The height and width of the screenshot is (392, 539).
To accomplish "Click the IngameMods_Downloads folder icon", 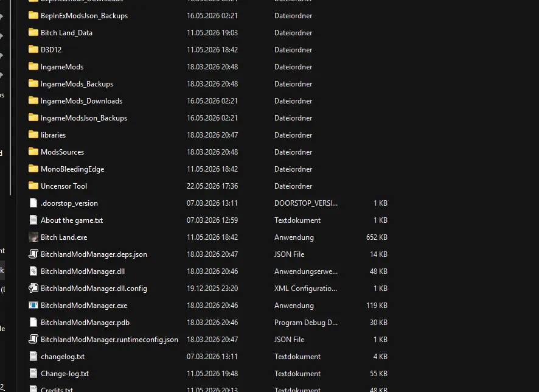I will (x=33, y=101).
